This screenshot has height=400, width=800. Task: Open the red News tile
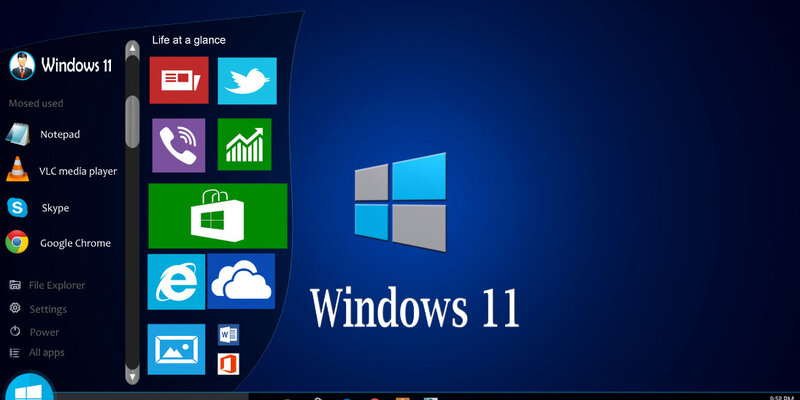[179, 80]
